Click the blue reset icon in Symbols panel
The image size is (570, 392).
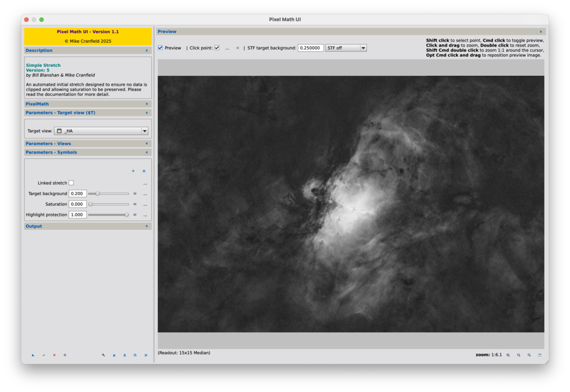pyautogui.click(x=144, y=171)
